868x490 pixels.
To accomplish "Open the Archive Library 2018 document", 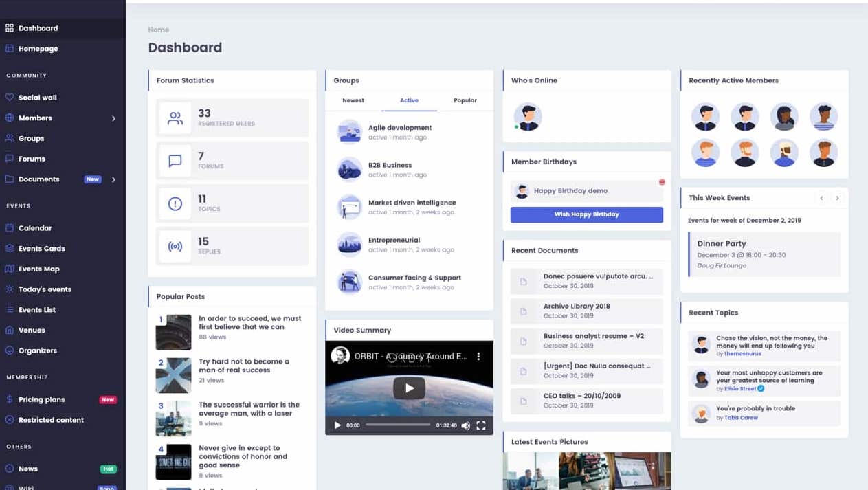I will 577,307.
